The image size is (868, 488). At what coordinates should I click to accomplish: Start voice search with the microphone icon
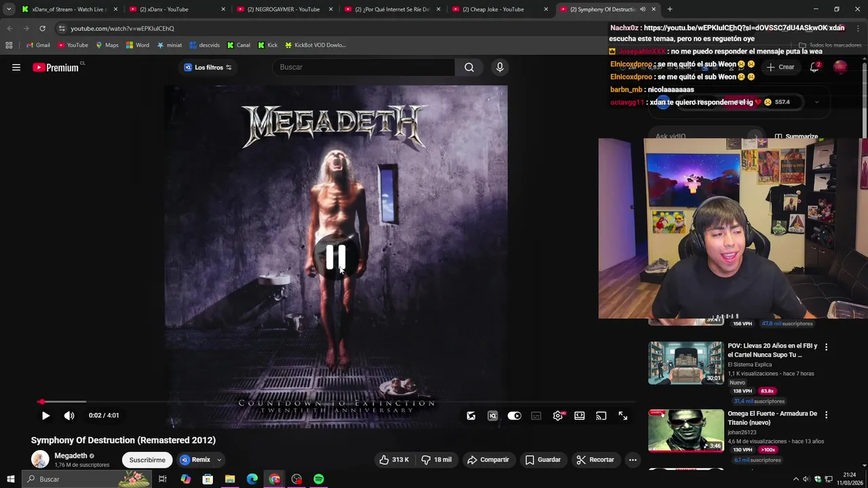coord(500,67)
